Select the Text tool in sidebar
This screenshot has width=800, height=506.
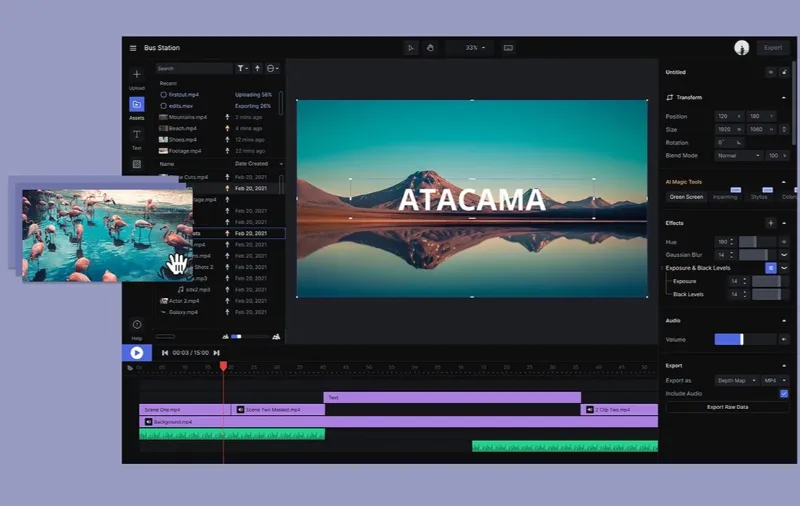(137, 134)
